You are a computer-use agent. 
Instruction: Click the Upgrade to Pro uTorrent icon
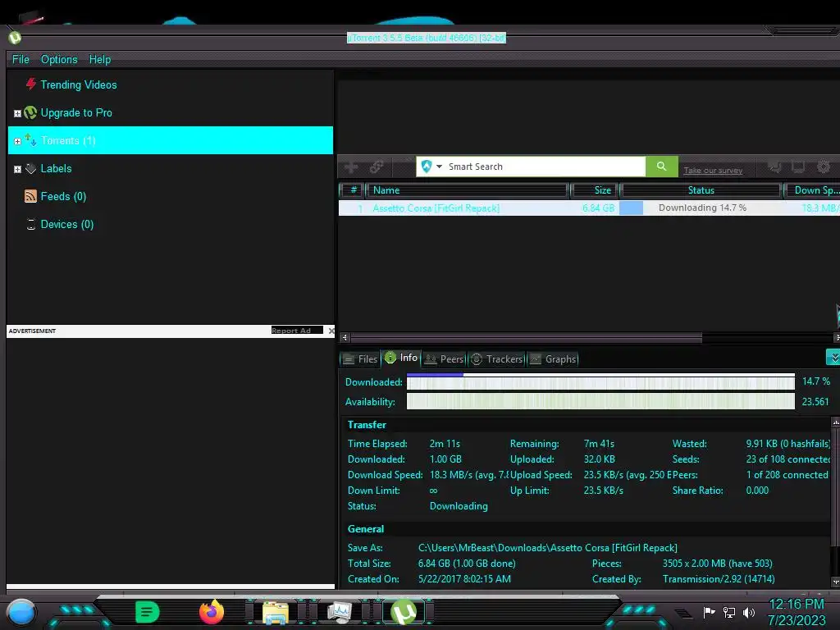tap(30, 112)
